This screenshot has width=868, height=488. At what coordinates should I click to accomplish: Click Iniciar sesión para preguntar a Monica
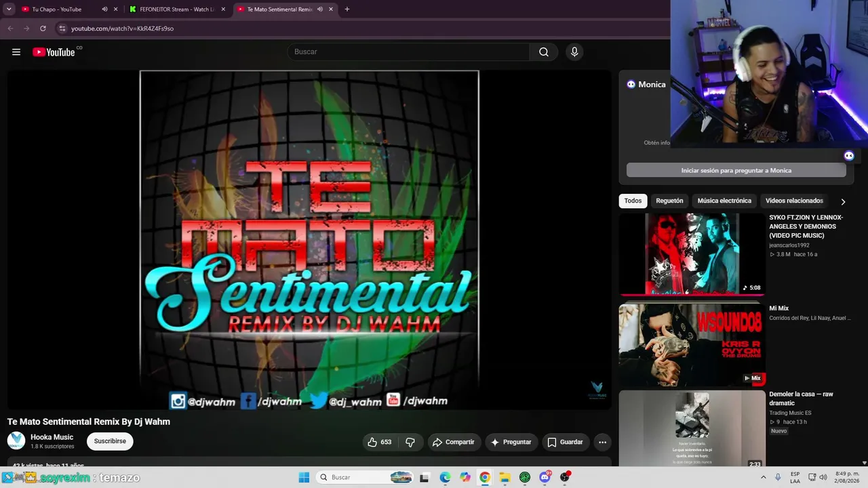coord(736,170)
